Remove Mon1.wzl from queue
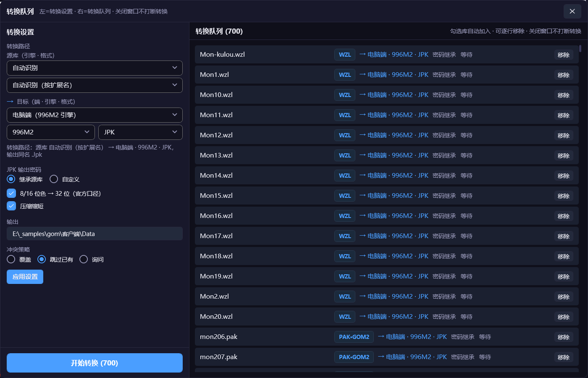This screenshot has height=378, width=588. pyautogui.click(x=564, y=75)
